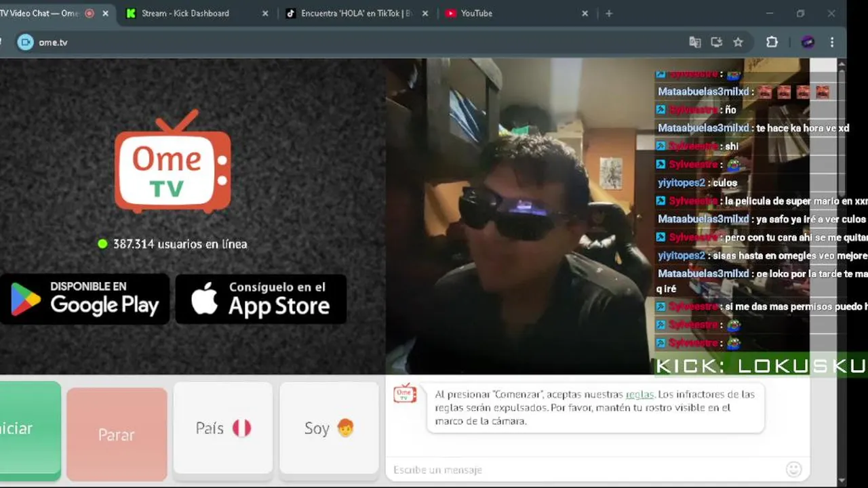
Task: Open the reglas link
Action: pyautogui.click(x=639, y=394)
